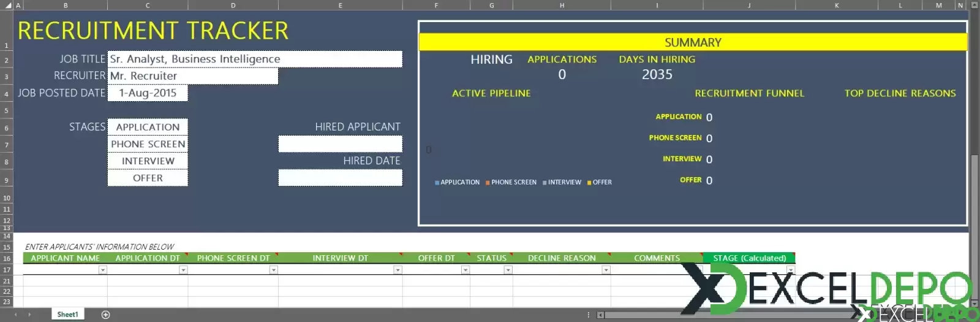
Task: Select column M header
Action: coord(939,5)
